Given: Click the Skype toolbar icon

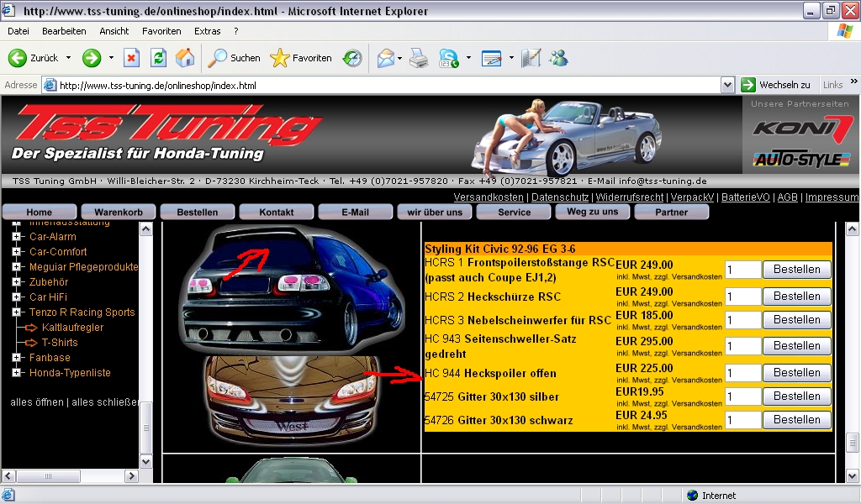Looking at the screenshot, I should [x=449, y=58].
